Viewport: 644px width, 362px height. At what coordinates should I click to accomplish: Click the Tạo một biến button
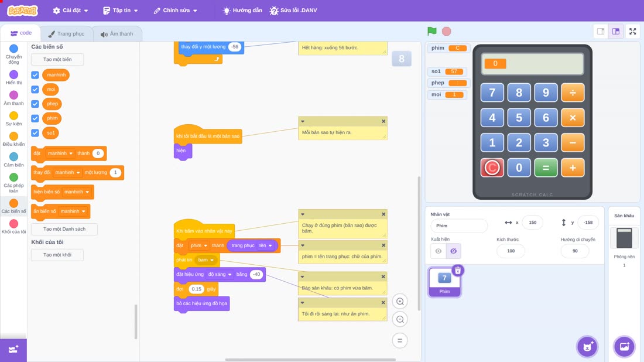(x=57, y=59)
